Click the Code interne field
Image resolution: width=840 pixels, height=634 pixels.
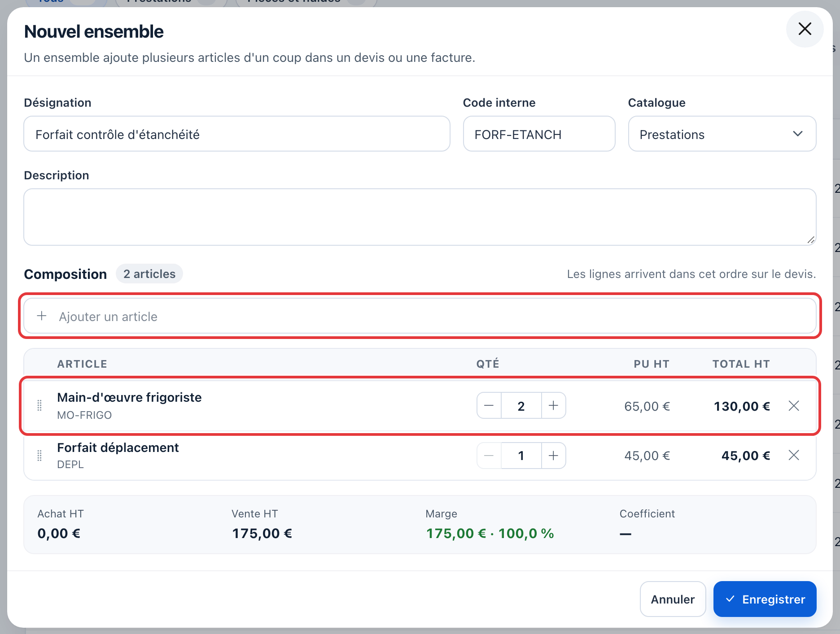pos(539,134)
